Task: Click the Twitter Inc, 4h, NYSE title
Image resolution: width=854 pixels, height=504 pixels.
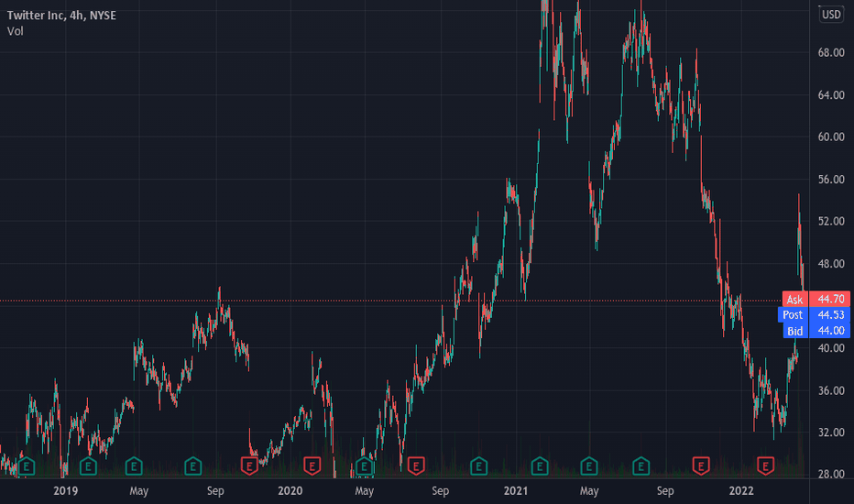Action: click(x=61, y=16)
